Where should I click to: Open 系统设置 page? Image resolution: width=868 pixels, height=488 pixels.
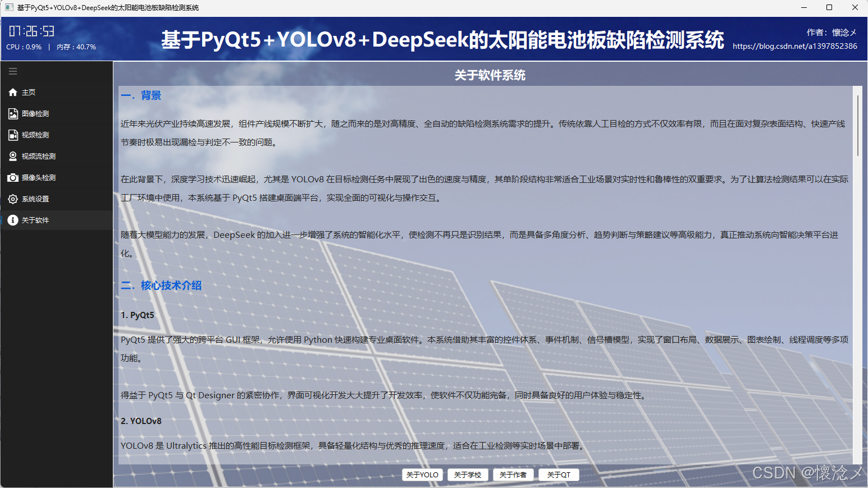(56, 199)
